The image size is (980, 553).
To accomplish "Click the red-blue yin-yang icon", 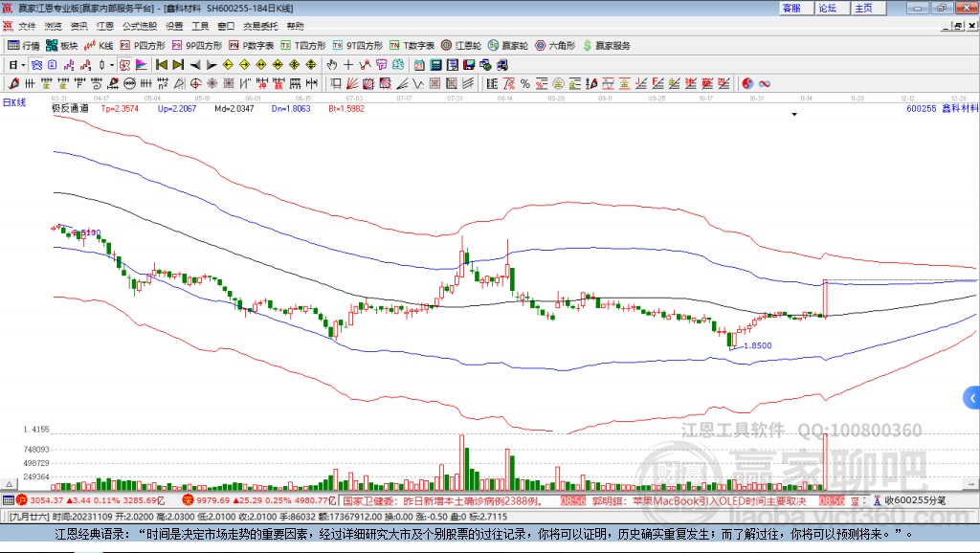I will [x=747, y=84].
